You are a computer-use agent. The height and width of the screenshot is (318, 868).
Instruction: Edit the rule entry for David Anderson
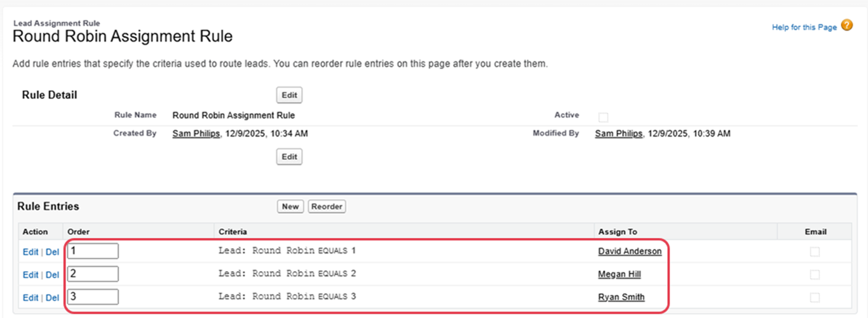[x=30, y=252]
